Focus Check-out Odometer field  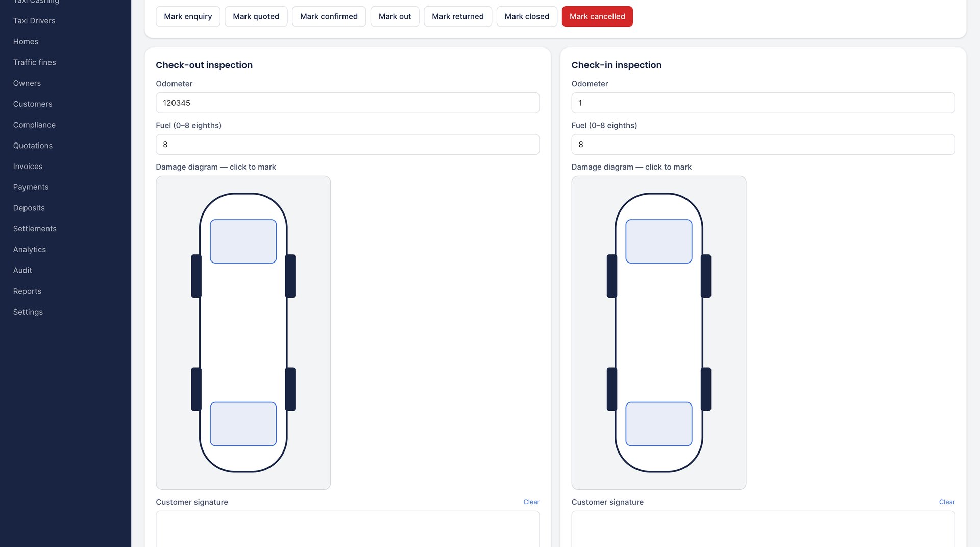(x=348, y=103)
